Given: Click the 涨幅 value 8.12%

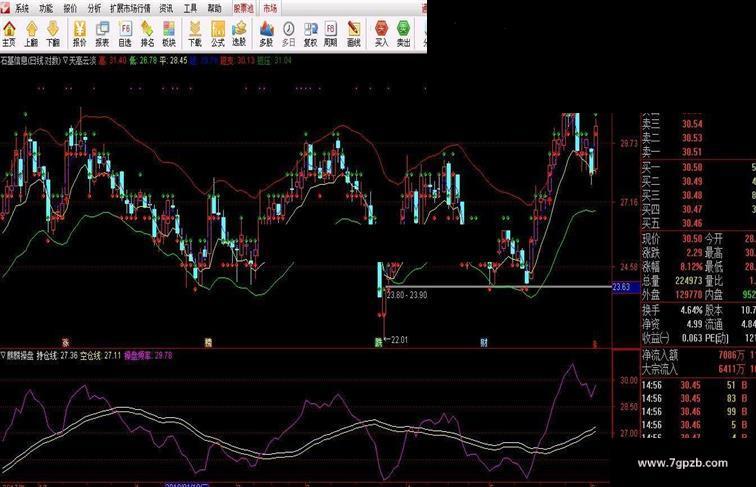Looking at the screenshot, I should pyautogui.click(x=691, y=267).
